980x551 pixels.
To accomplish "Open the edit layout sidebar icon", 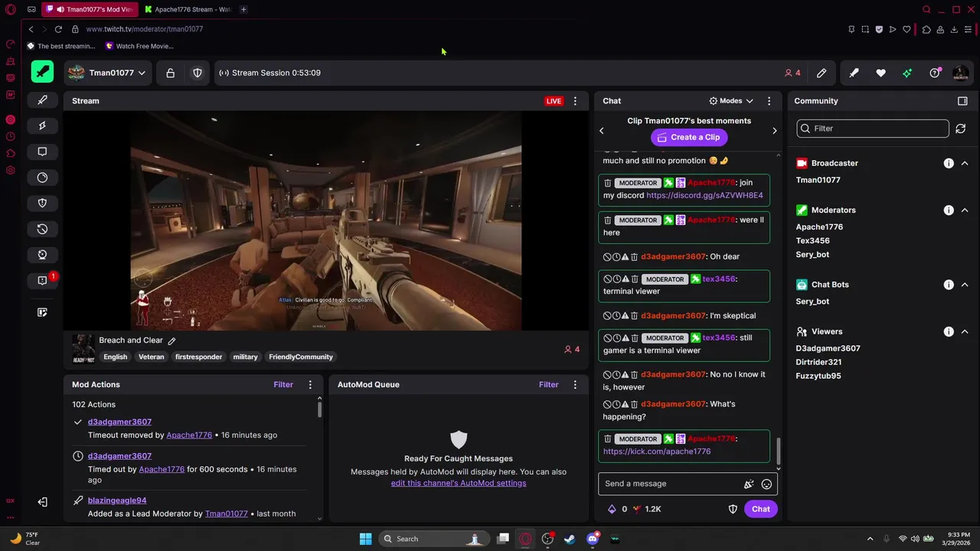I will tap(42, 312).
